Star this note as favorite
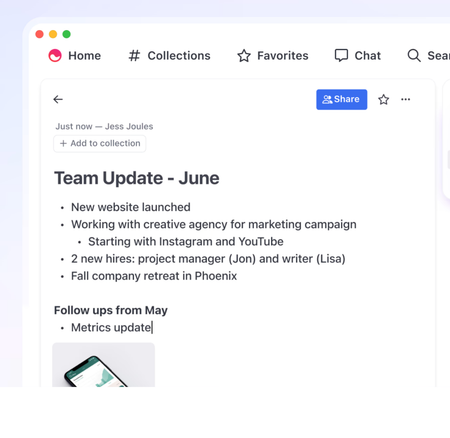 pyautogui.click(x=383, y=99)
